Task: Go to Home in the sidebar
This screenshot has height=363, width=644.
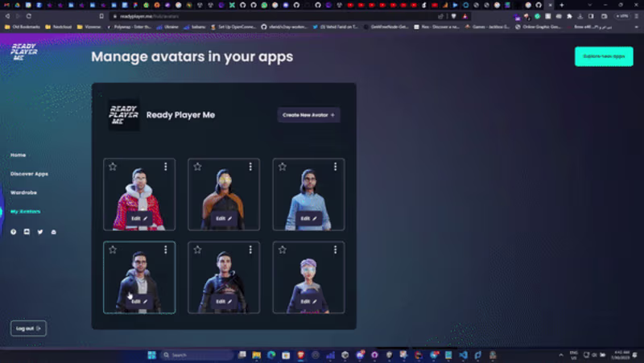Action: pos(18,155)
